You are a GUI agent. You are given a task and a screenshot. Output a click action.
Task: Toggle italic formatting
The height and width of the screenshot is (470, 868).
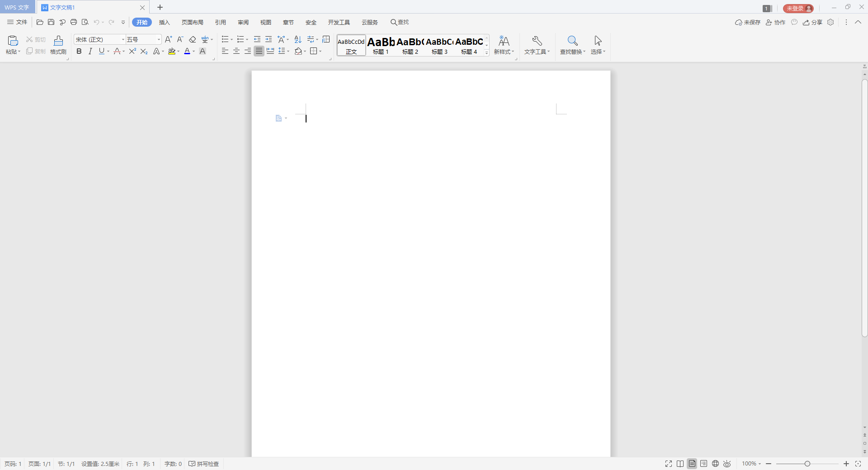90,52
